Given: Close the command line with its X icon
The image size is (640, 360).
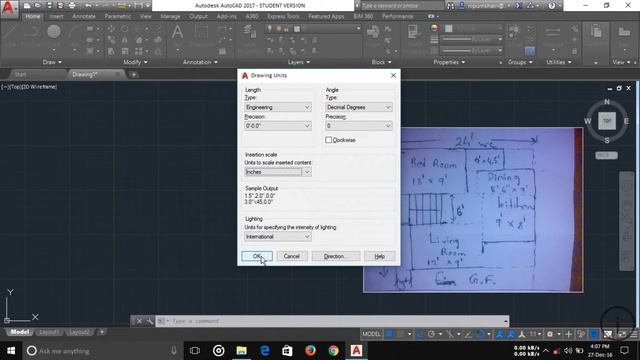Looking at the screenshot, I should pos(139,321).
